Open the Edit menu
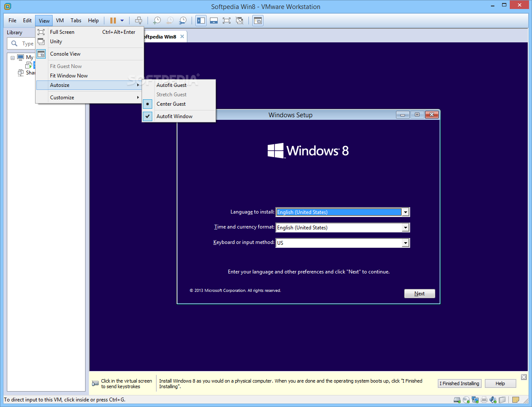 (27, 21)
